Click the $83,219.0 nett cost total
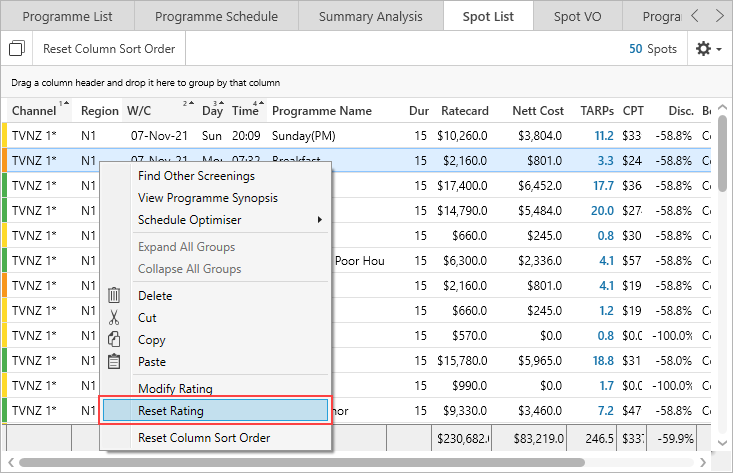The height and width of the screenshot is (473, 733). (x=539, y=438)
